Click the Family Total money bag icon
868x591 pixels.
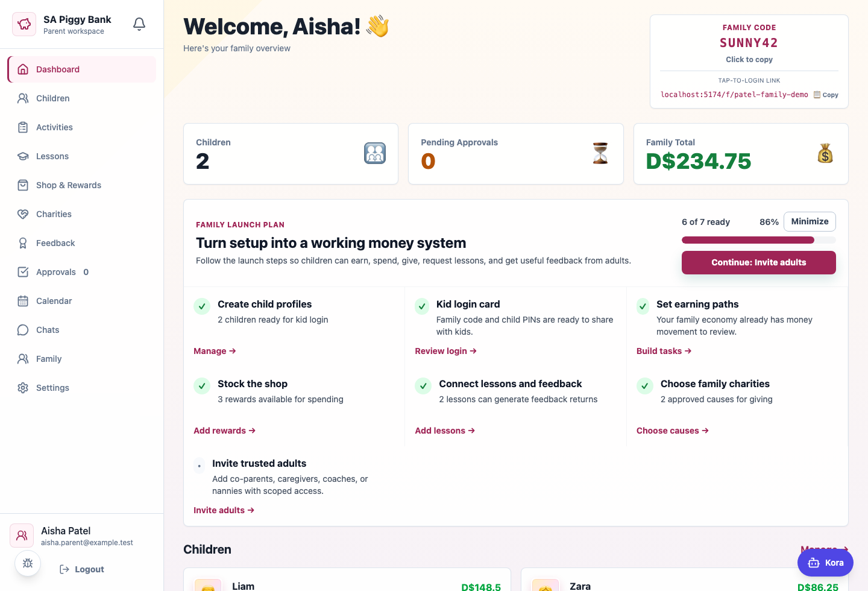(x=825, y=153)
